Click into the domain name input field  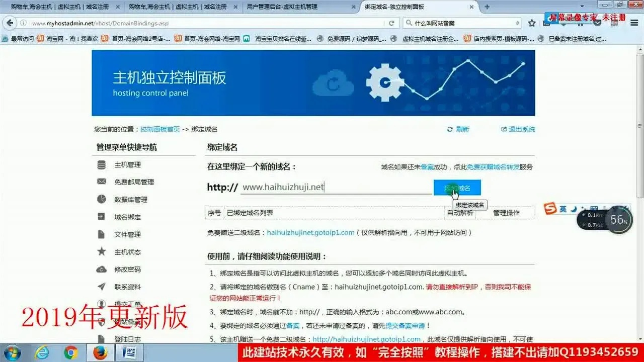coord(336,187)
